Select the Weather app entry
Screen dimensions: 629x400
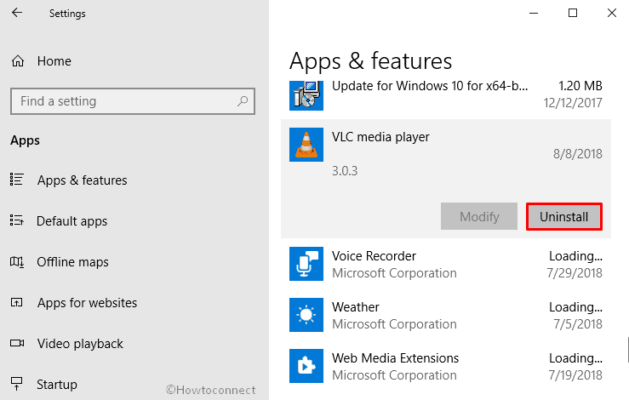[446, 315]
